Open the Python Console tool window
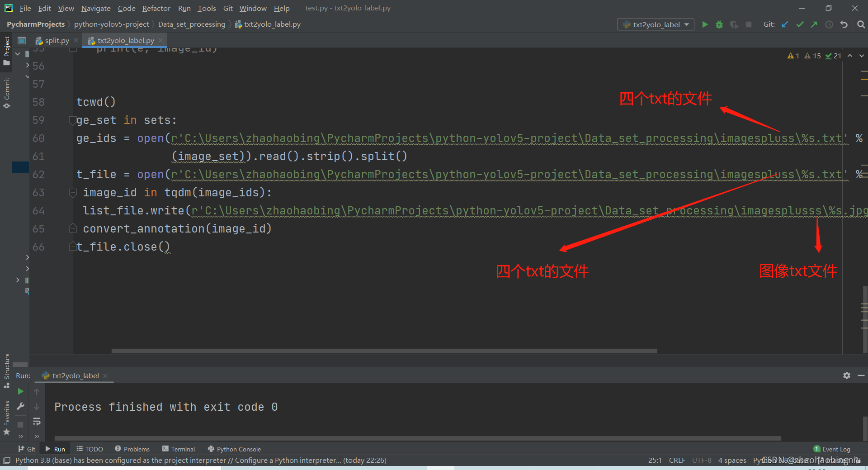Screen dimensions: 868x470 click(x=234, y=449)
